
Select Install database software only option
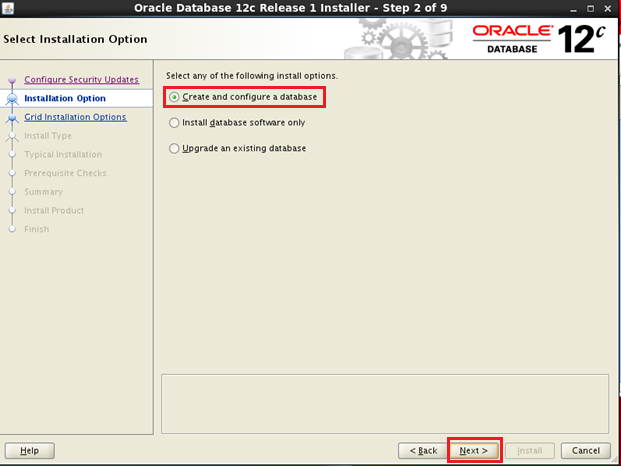pyautogui.click(x=237, y=123)
